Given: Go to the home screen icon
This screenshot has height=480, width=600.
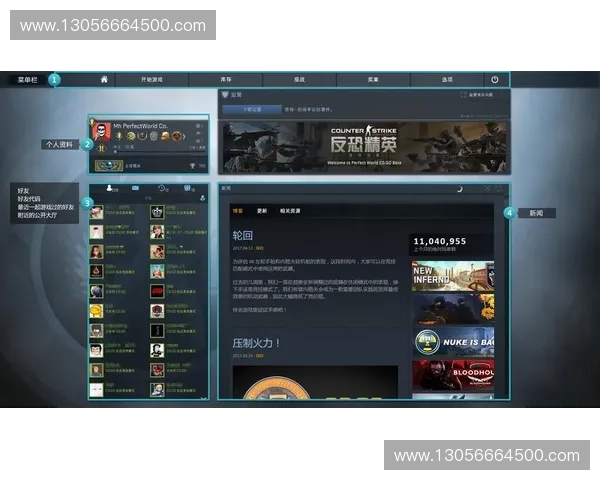Looking at the screenshot, I should click(x=104, y=79).
